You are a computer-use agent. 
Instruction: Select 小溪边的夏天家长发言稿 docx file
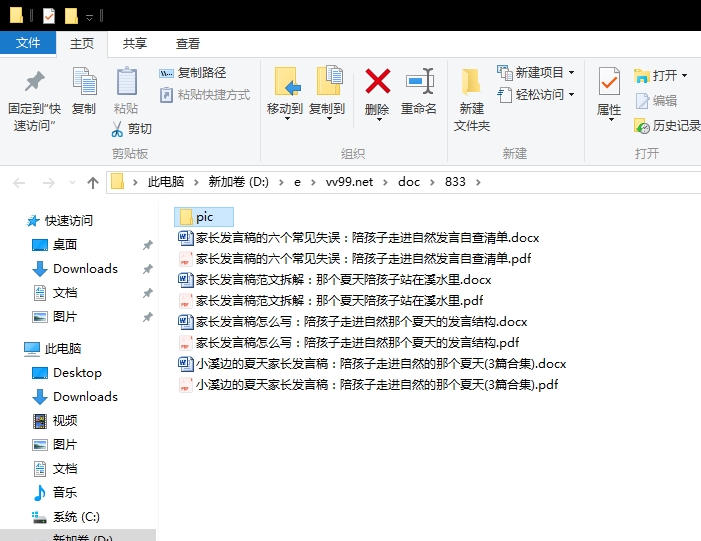click(x=372, y=363)
